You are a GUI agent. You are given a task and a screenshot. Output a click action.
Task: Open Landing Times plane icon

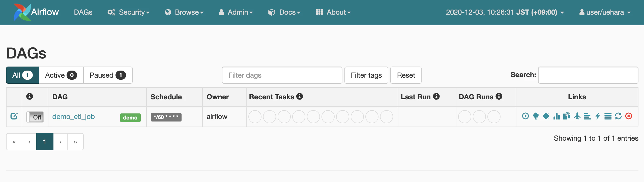[x=577, y=116]
